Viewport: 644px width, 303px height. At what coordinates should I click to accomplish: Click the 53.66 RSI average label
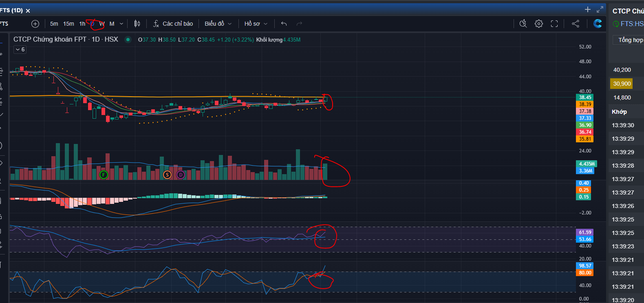[585, 239]
